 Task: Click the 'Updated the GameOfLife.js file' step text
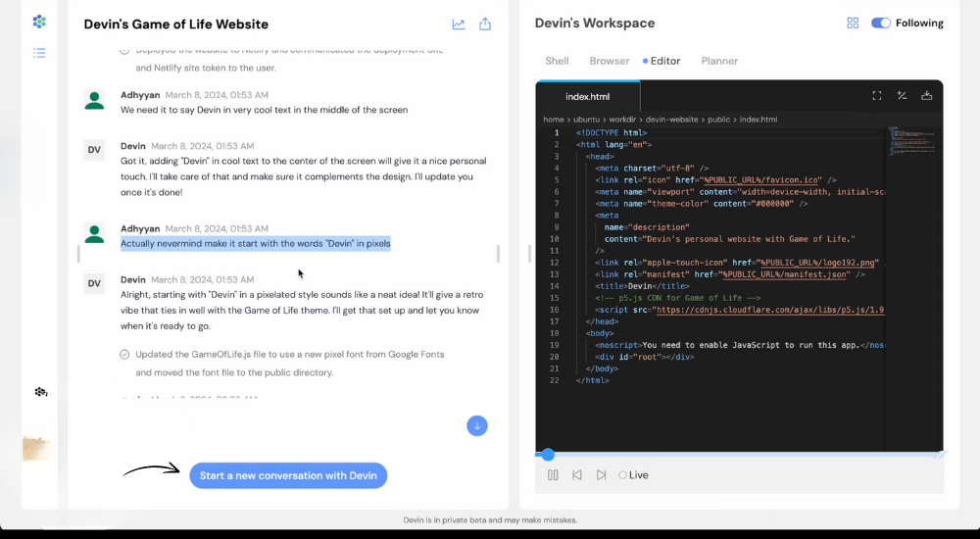290,364
